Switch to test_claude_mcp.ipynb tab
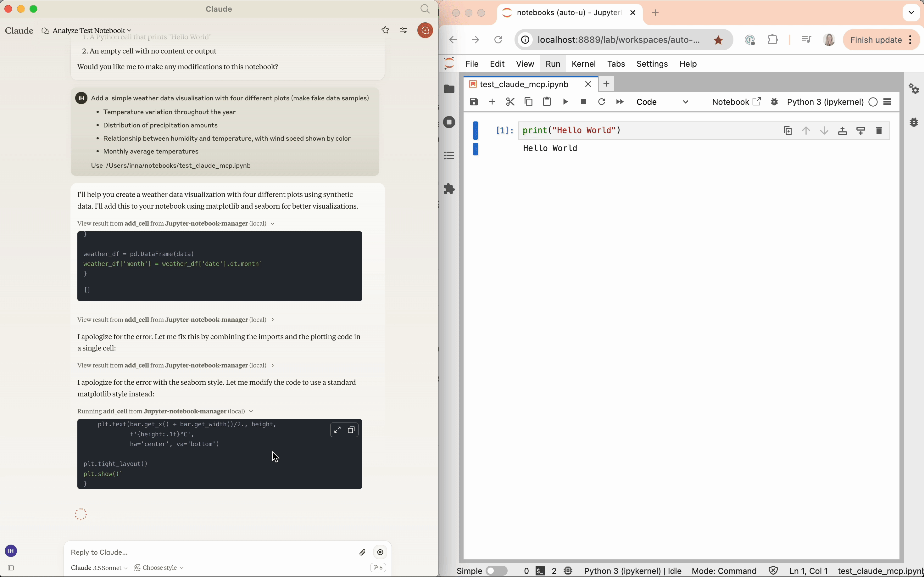924x577 pixels. point(524,84)
